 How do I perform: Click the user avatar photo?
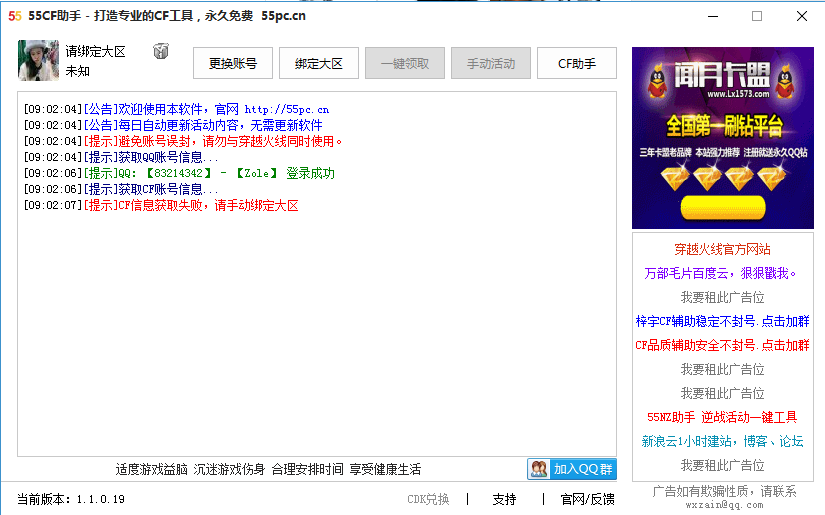point(38,61)
